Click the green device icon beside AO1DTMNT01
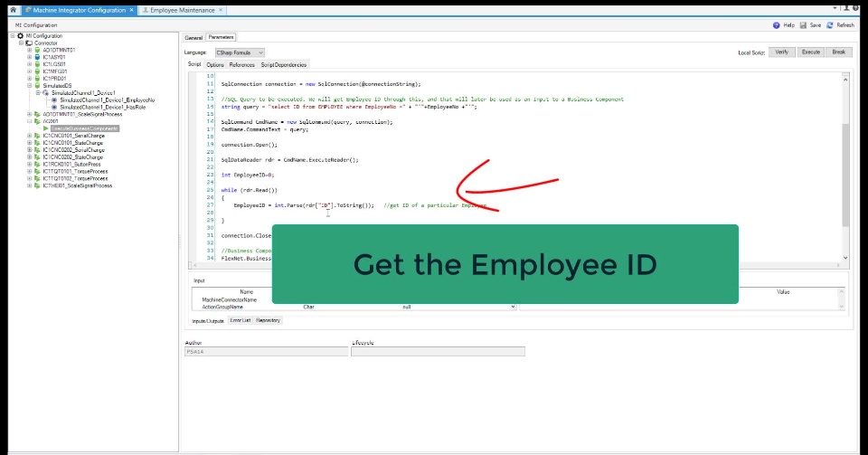 (x=37, y=51)
